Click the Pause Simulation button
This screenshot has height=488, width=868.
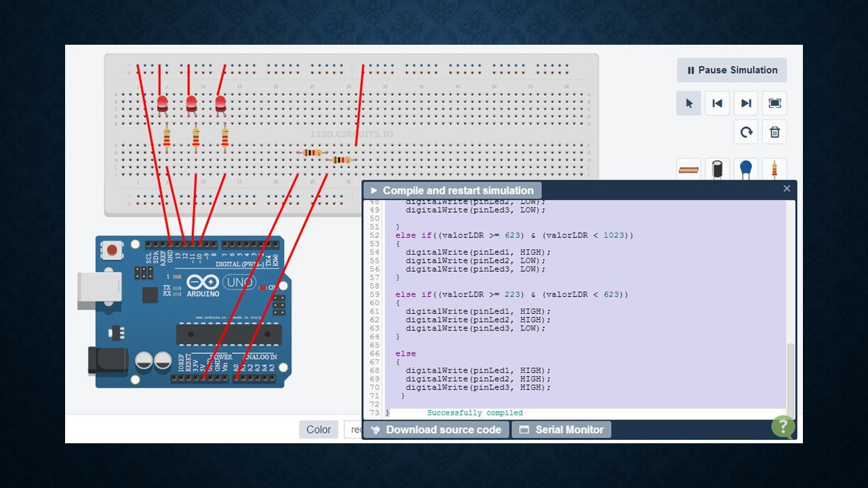[732, 70]
